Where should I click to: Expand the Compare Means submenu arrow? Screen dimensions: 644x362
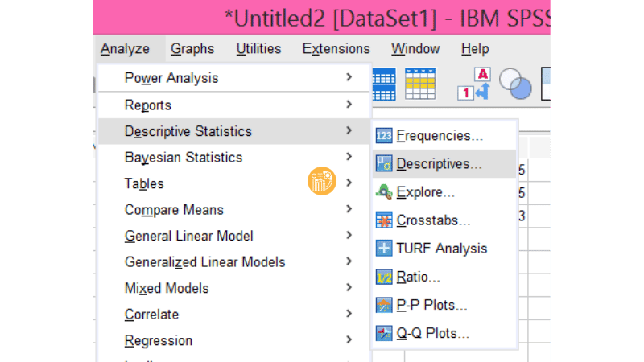point(349,209)
